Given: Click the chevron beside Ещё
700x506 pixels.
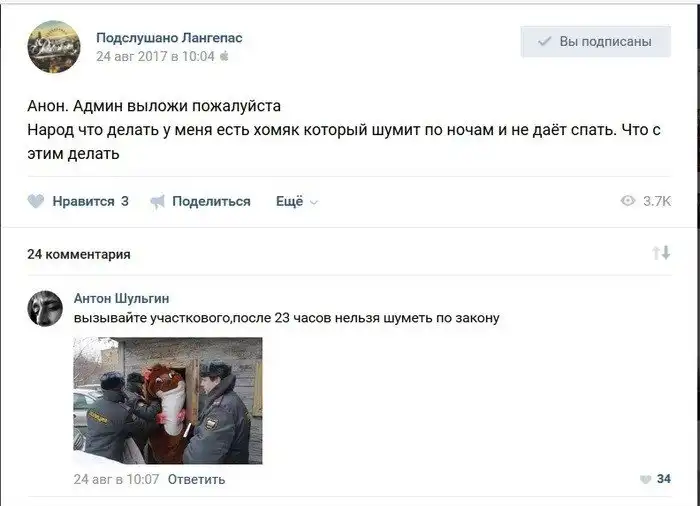Looking at the screenshot, I should 314,202.
